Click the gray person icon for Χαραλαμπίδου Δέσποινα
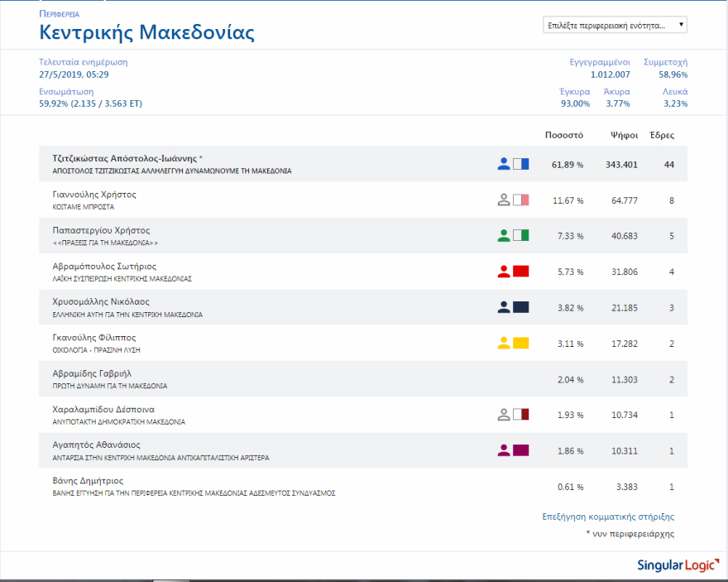728x582 pixels. (x=504, y=414)
